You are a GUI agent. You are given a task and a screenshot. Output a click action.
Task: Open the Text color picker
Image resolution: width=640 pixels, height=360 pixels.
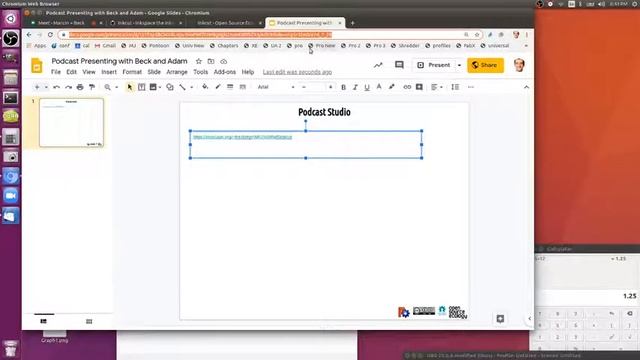(x=379, y=87)
